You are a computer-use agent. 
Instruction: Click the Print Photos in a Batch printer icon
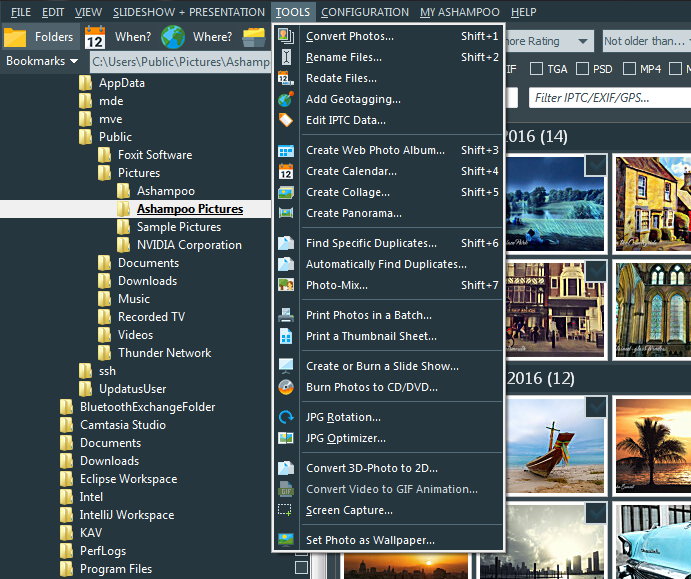pyautogui.click(x=286, y=315)
